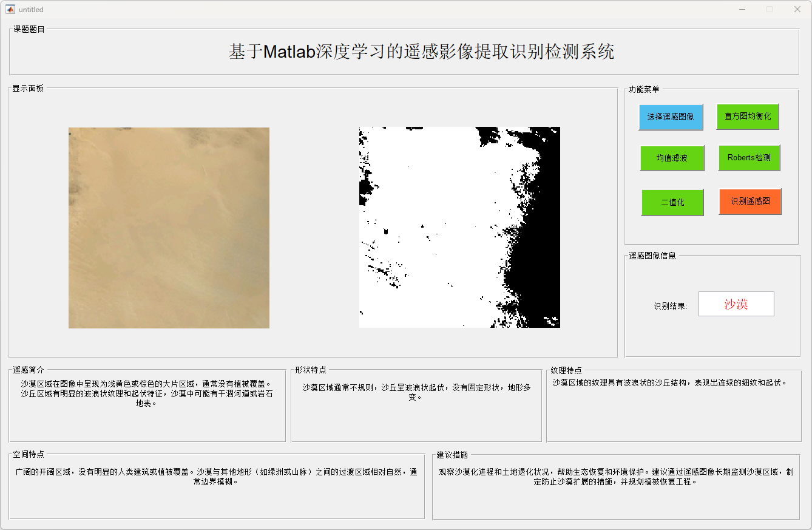This screenshot has width=812, height=530.
Task: Select the 沙漠 recognition result field
Action: tap(736, 304)
